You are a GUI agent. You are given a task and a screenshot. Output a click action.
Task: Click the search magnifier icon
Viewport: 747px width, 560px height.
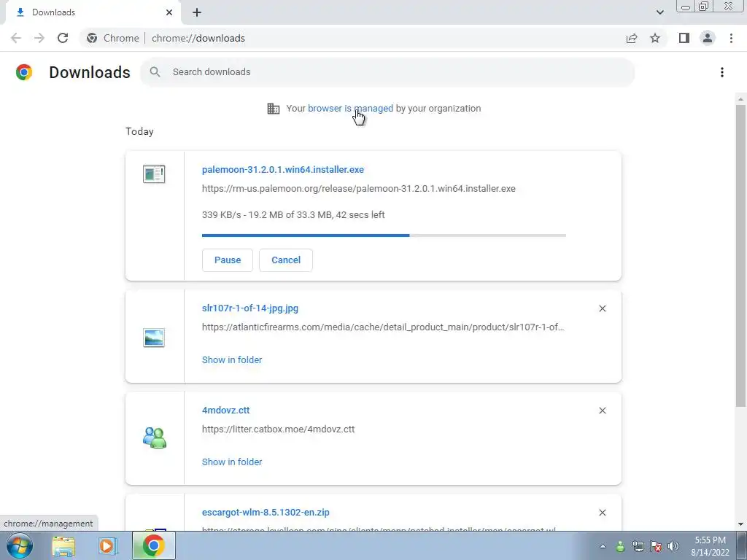click(155, 72)
